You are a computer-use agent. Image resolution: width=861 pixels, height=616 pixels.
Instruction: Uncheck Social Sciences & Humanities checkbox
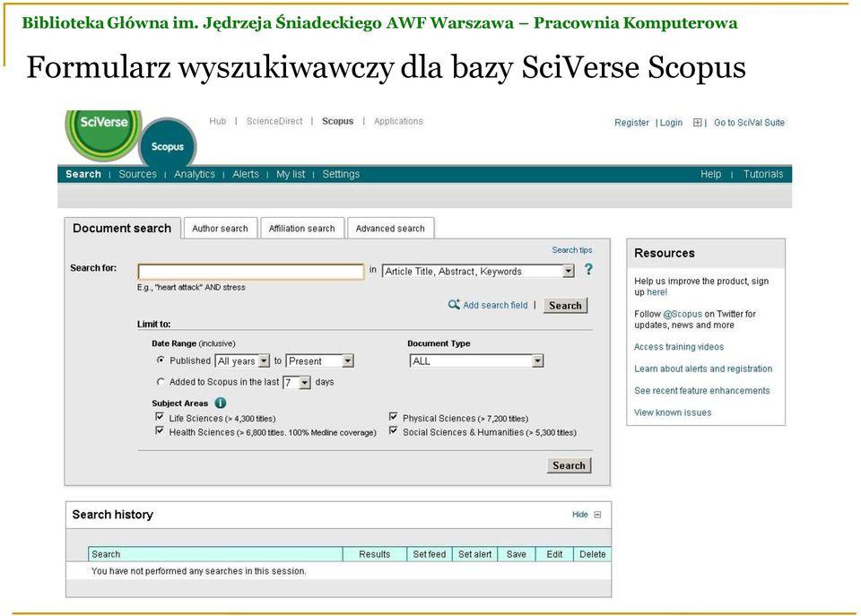pos(393,431)
